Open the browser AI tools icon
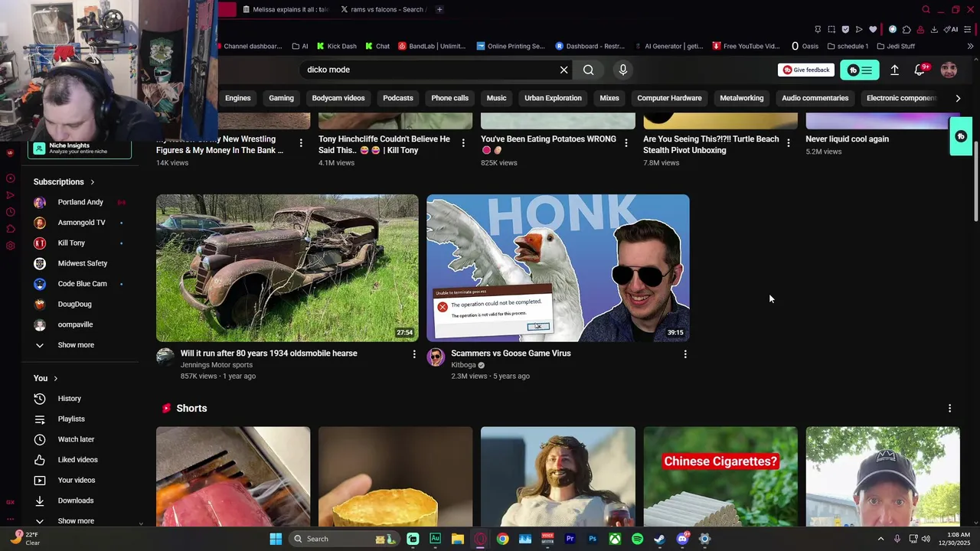 point(951,30)
